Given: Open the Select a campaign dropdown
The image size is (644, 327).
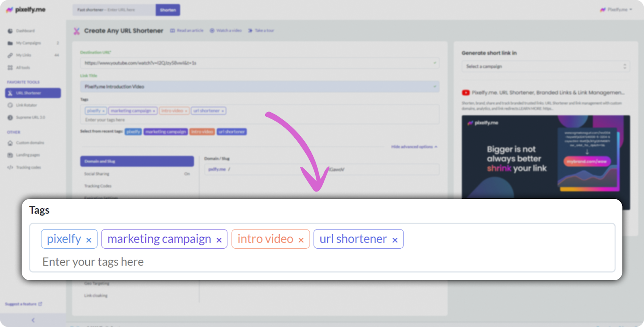Looking at the screenshot, I should [x=546, y=66].
